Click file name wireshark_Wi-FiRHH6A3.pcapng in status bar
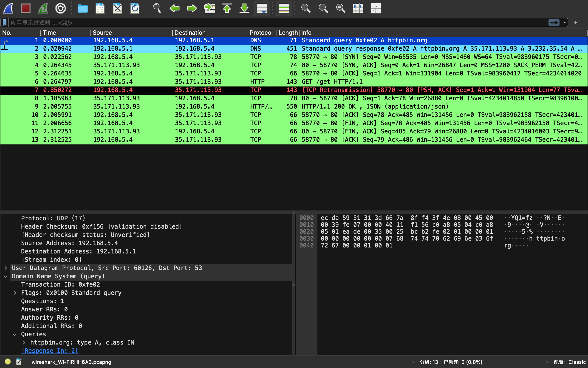 pyautogui.click(x=71, y=362)
